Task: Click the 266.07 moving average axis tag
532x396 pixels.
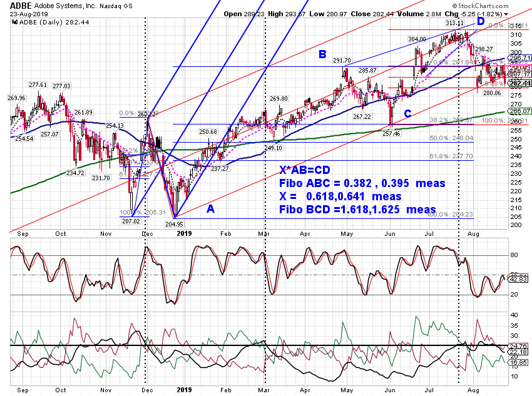Action: (x=519, y=111)
